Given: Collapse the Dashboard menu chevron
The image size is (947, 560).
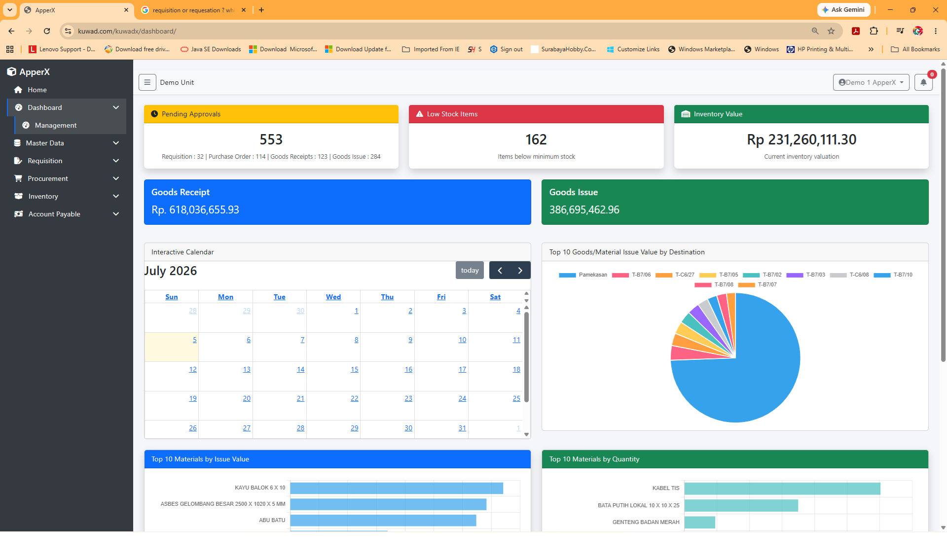Looking at the screenshot, I should [x=116, y=107].
